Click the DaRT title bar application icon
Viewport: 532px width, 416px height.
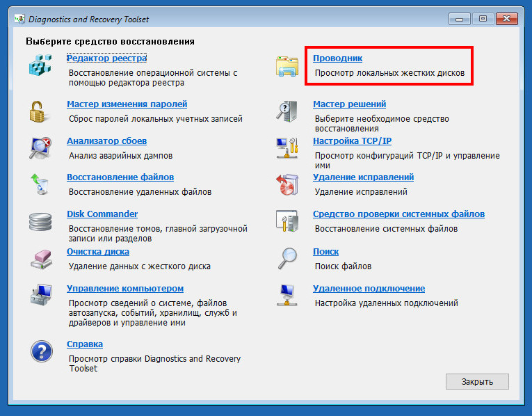(x=19, y=19)
